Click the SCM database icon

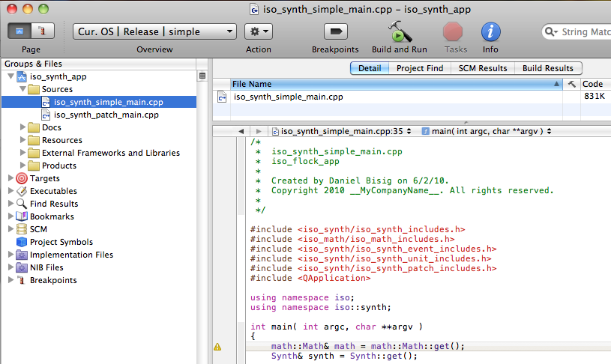click(x=22, y=229)
